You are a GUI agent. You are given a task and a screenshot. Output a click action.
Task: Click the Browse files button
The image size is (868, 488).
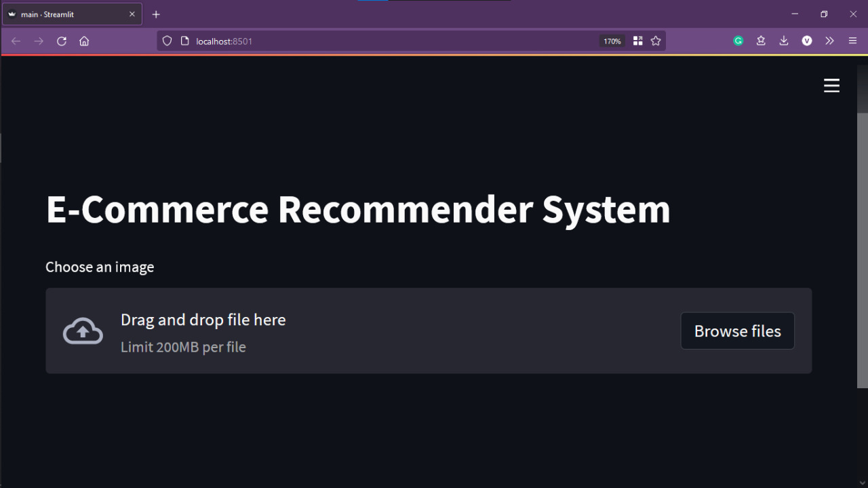click(737, 331)
